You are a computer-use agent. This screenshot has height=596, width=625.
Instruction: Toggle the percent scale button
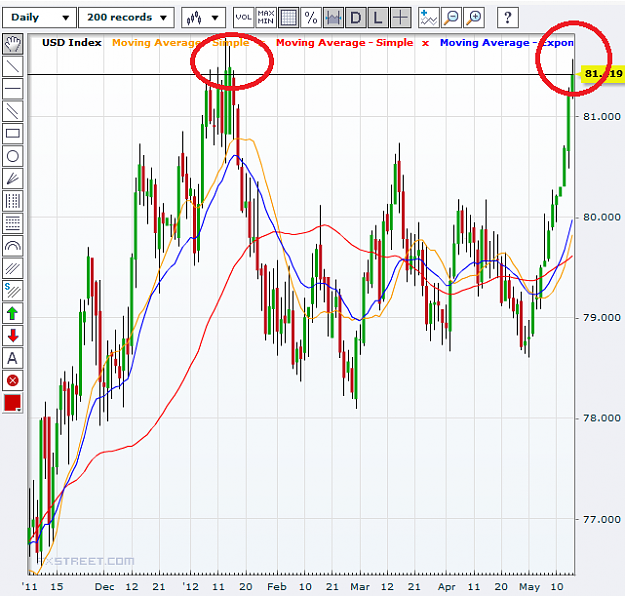coord(311,18)
